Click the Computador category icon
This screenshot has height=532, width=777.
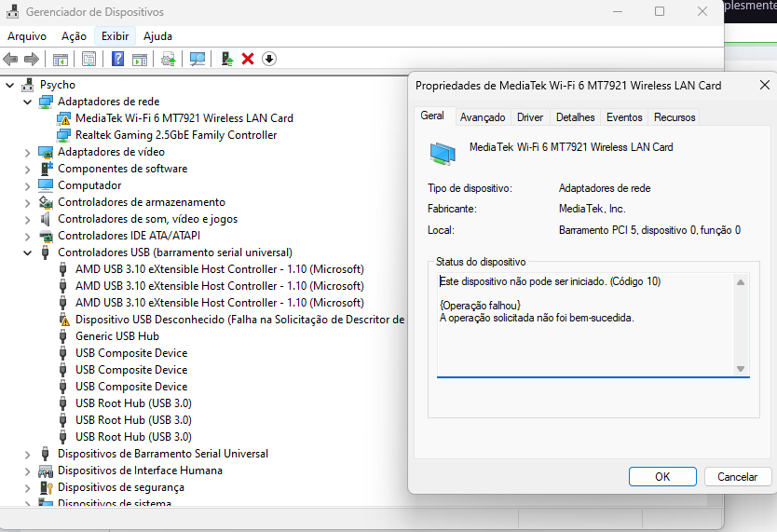[x=46, y=185]
